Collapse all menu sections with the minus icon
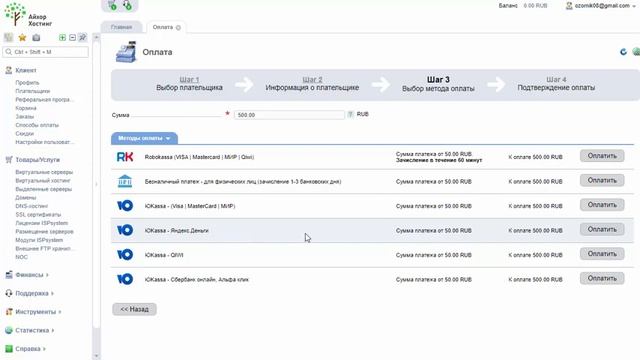 (72, 38)
